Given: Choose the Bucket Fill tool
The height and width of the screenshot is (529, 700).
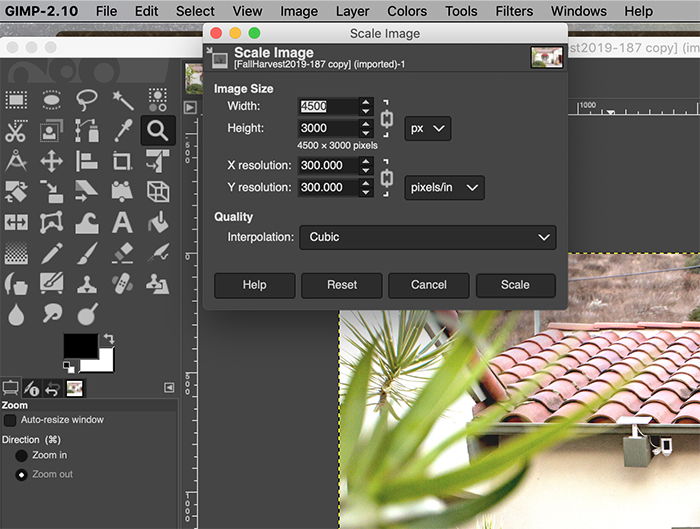Looking at the screenshot, I should point(157,222).
